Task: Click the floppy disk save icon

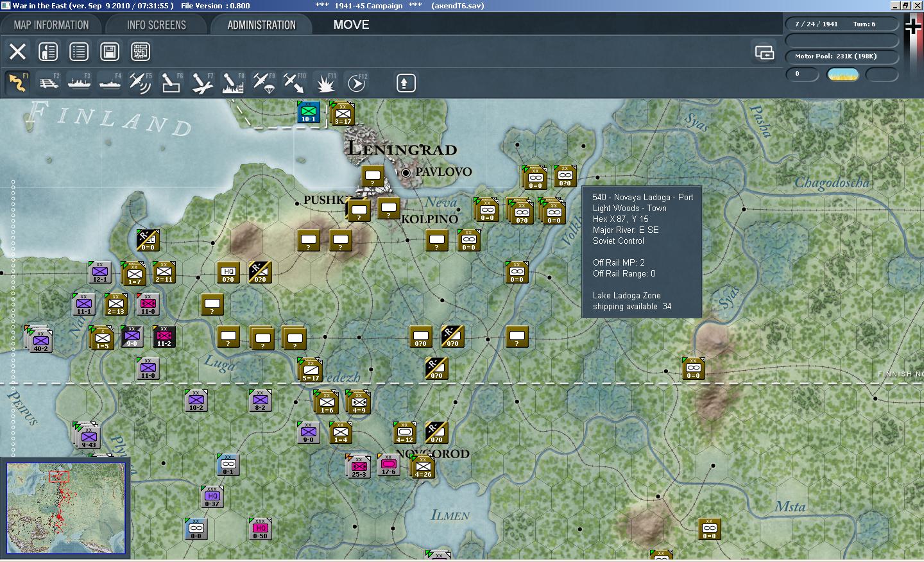Action: 110,51
